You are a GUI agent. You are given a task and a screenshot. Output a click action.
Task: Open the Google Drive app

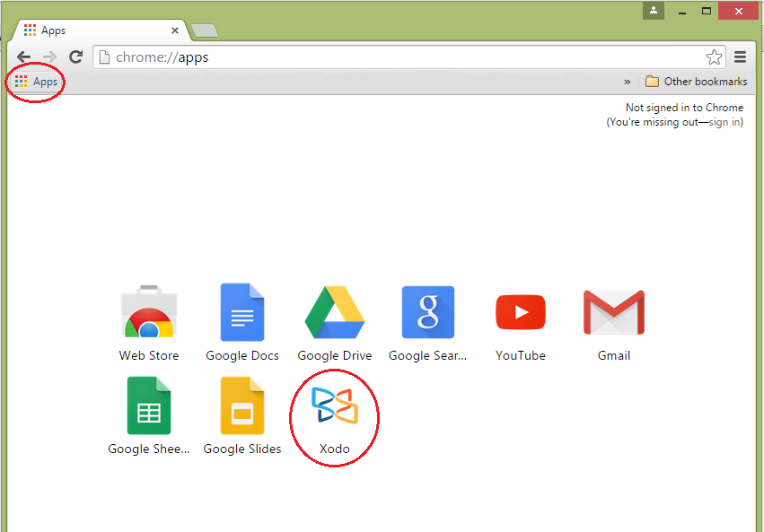[335, 323]
